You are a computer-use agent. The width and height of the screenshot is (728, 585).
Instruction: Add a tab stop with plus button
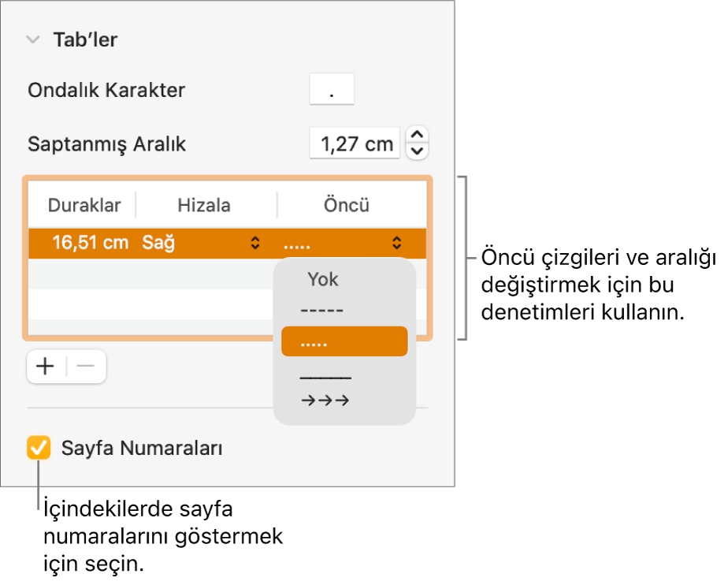(x=46, y=367)
